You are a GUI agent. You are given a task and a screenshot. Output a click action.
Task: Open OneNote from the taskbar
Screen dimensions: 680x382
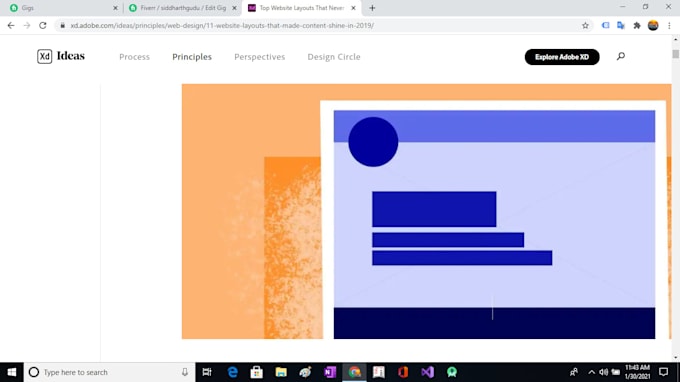[330, 372]
